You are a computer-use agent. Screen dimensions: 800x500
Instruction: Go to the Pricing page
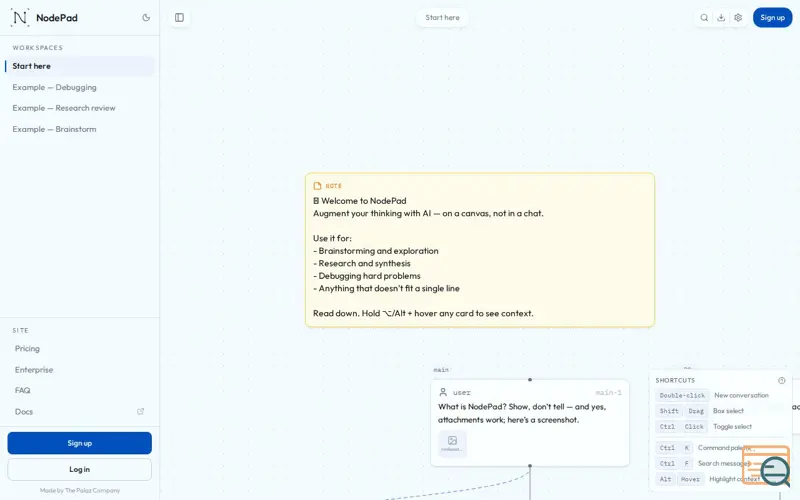[x=27, y=348]
